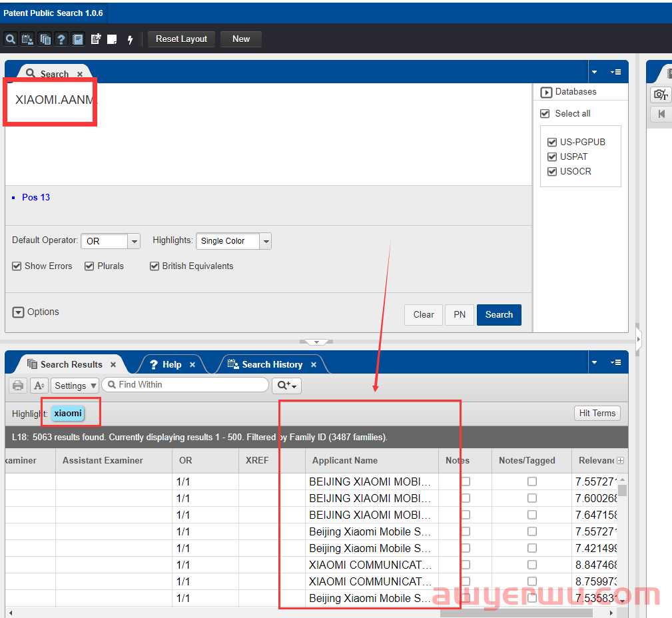
Task: Open the Default Operator dropdown
Action: tap(134, 241)
